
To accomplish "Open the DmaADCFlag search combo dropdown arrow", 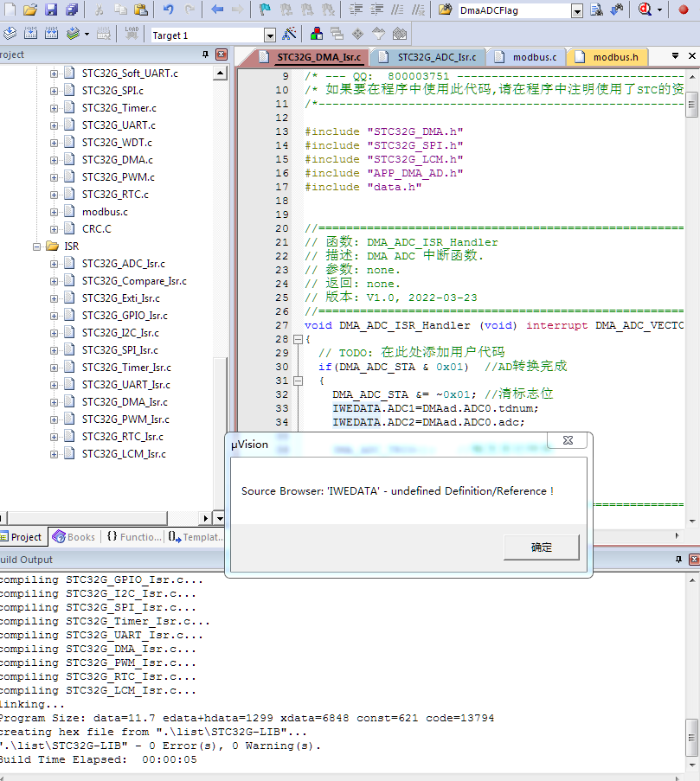I will point(577,10).
